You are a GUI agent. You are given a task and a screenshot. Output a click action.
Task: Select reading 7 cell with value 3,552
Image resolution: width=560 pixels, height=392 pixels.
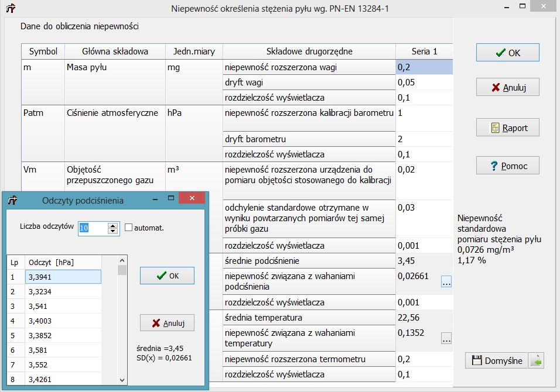(x=63, y=365)
